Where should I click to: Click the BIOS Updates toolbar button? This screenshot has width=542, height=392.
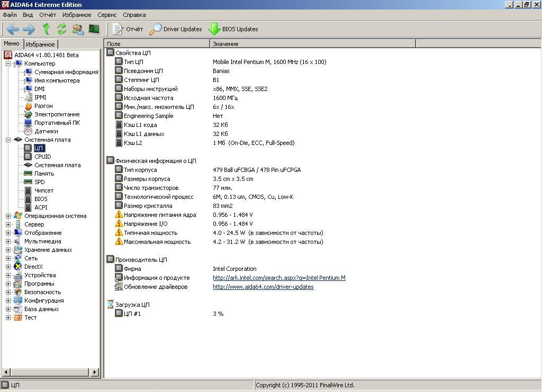point(233,29)
